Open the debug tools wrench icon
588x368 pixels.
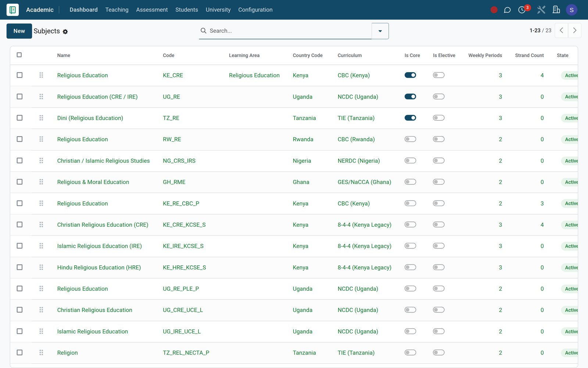[x=541, y=10]
